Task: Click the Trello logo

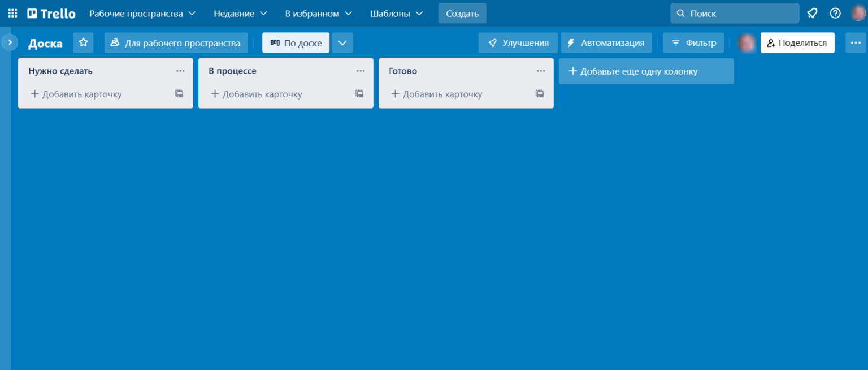Action: (x=51, y=12)
